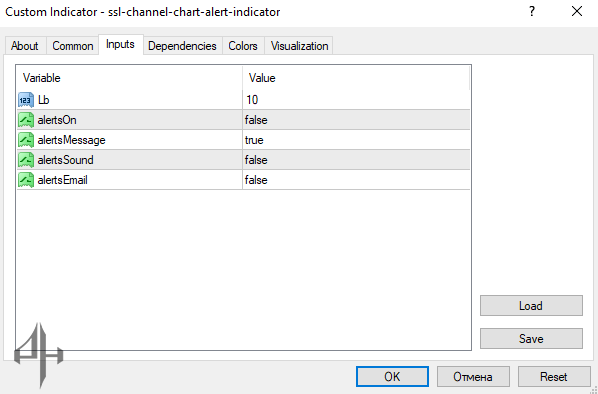The width and height of the screenshot is (598, 394).
Task: Click the alertsMessage boolean icon
Action: [26, 140]
